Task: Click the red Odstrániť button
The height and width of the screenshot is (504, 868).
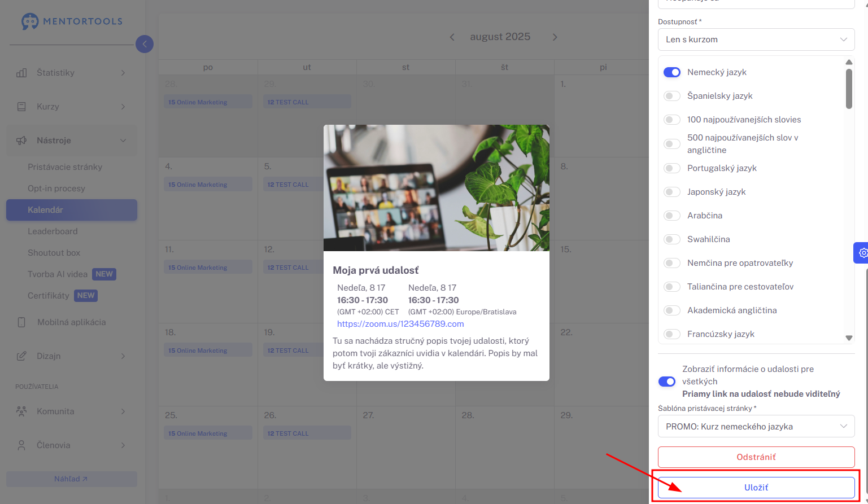Action: point(756,457)
